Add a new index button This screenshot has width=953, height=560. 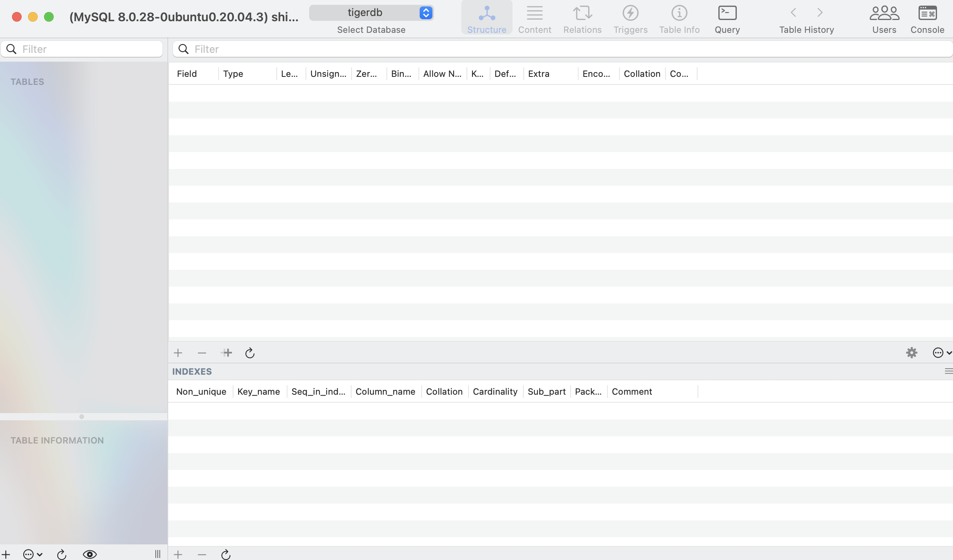tap(178, 554)
